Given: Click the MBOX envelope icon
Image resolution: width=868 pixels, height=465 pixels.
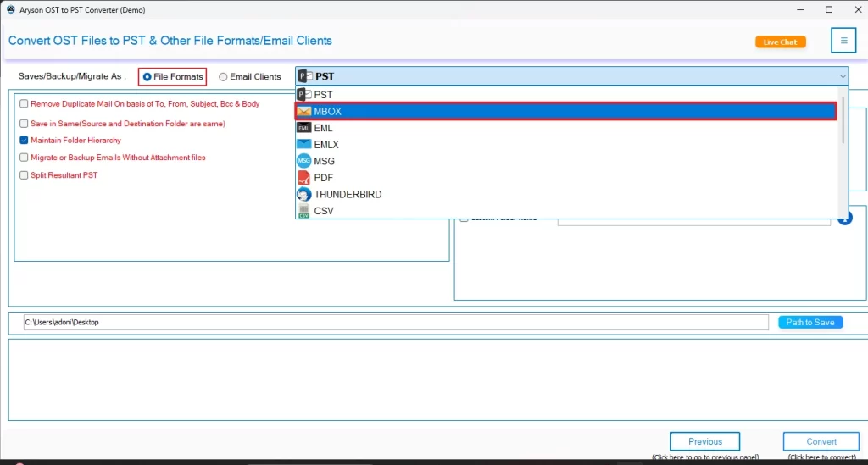Looking at the screenshot, I should point(304,111).
